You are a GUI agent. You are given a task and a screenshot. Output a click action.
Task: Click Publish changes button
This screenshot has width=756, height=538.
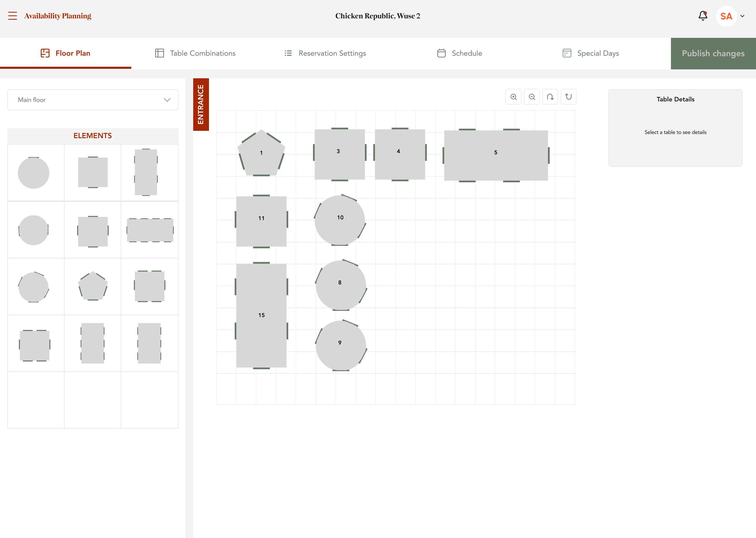713,53
